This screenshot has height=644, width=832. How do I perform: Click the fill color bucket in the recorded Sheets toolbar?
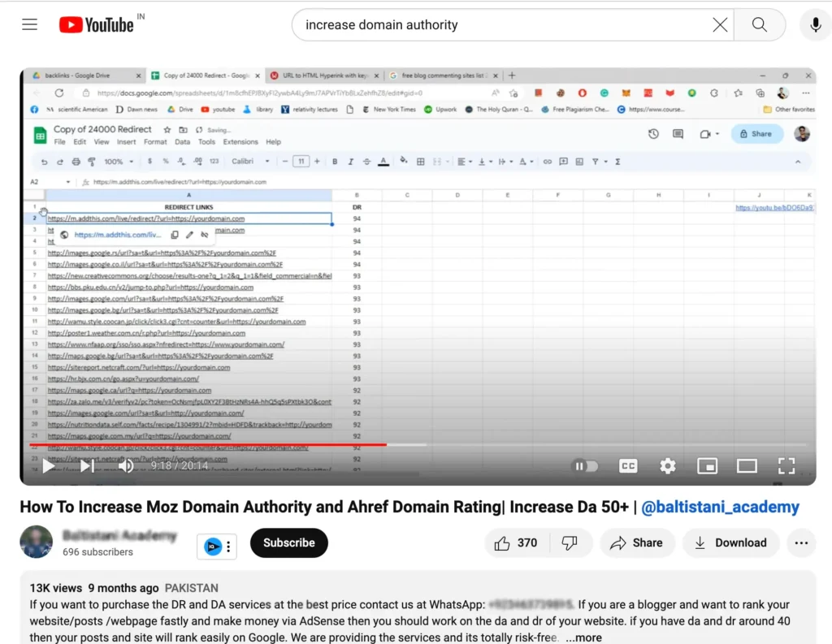click(x=404, y=161)
